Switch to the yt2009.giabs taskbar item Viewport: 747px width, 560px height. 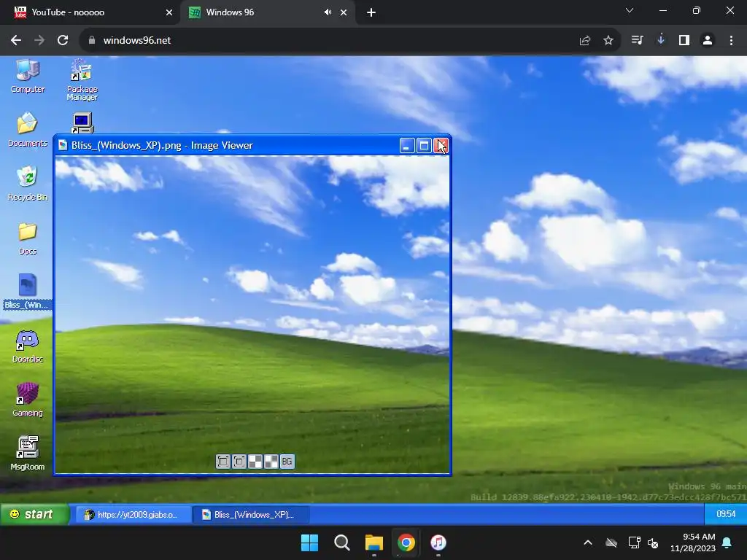133,515
